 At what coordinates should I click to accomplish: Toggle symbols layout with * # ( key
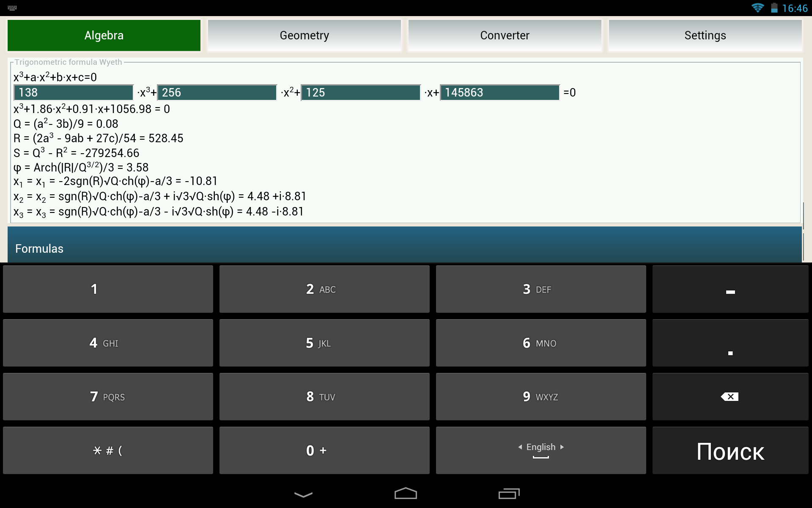[108, 450]
